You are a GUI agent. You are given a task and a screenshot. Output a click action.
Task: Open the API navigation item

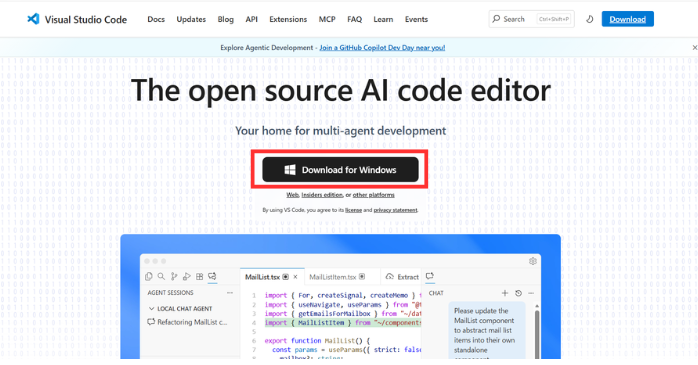(252, 19)
